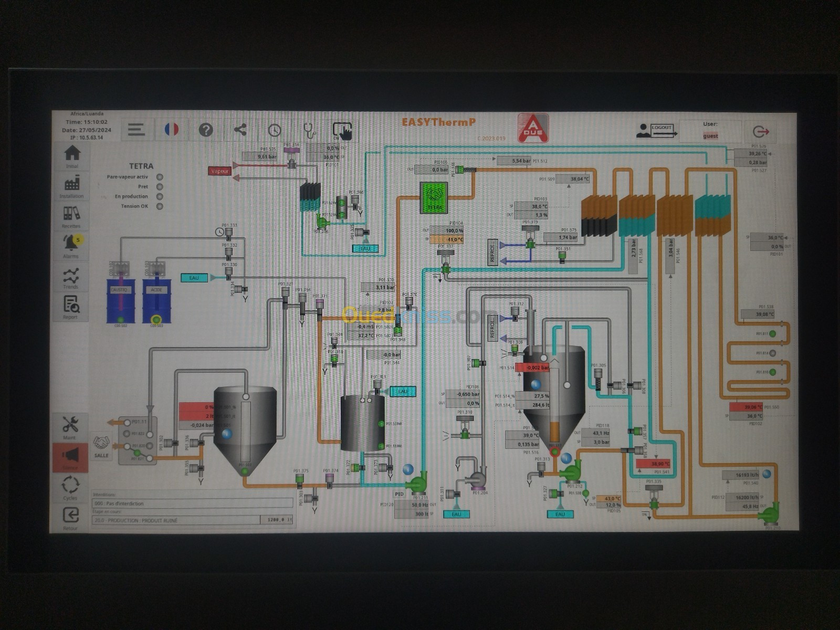Go back with the Retour arrow button

70,518
